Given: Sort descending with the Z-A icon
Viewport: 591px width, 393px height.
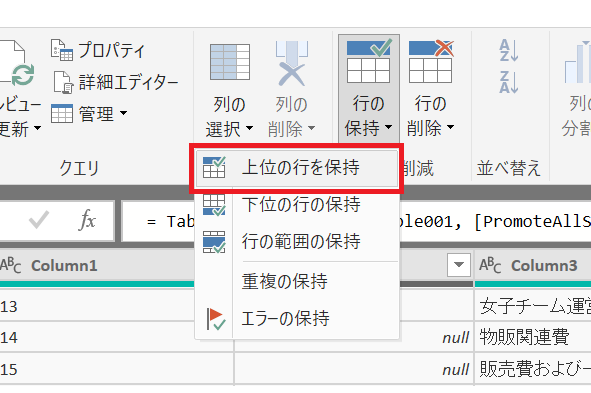Looking at the screenshot, I should click(x=508, y=82).
